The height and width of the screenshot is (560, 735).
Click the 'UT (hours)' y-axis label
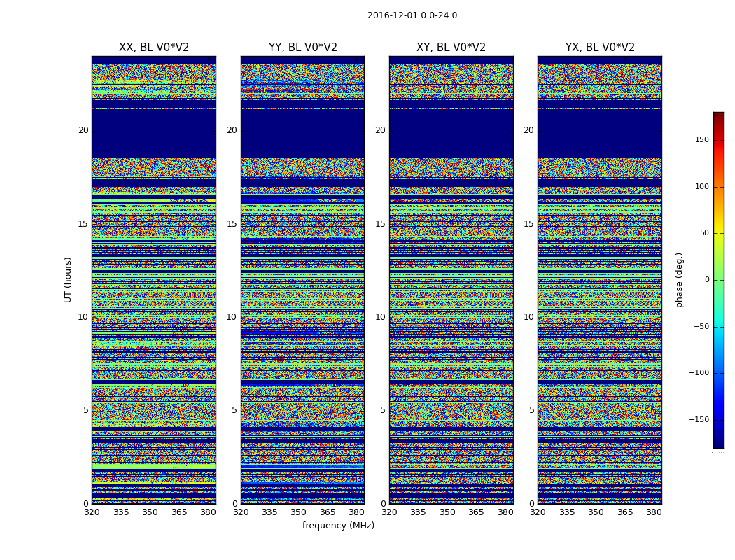click(68, 279)
